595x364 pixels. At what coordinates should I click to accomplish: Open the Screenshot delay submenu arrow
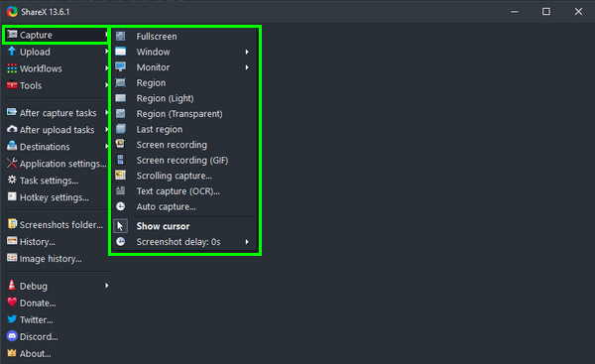click(247, 242)
